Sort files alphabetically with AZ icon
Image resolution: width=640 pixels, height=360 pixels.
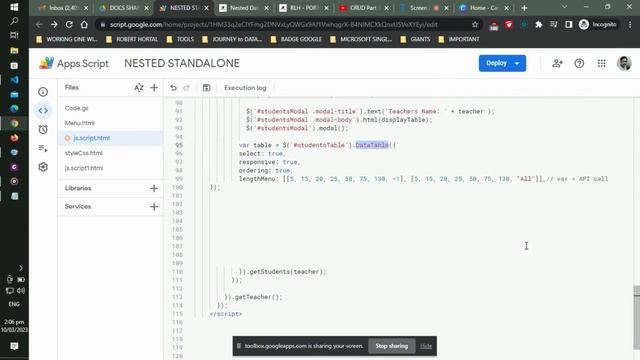139,87
